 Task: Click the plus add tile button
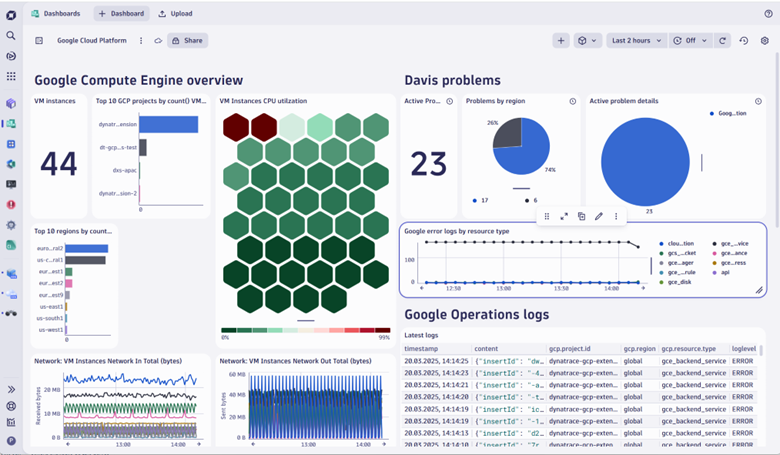click(561, 41)
